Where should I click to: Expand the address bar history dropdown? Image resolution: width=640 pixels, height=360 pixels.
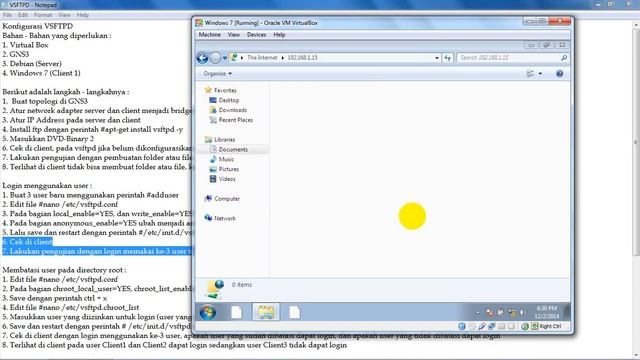tap(437, 58)
